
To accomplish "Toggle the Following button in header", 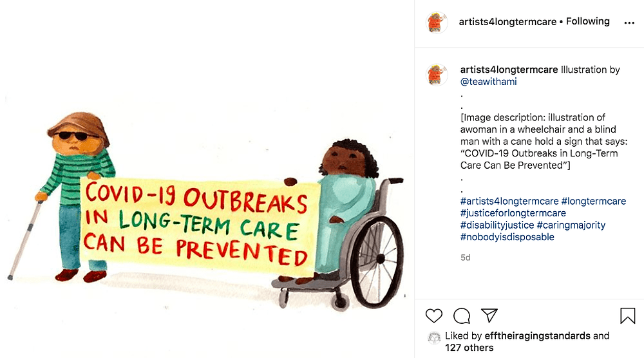I will coord(588,21).
